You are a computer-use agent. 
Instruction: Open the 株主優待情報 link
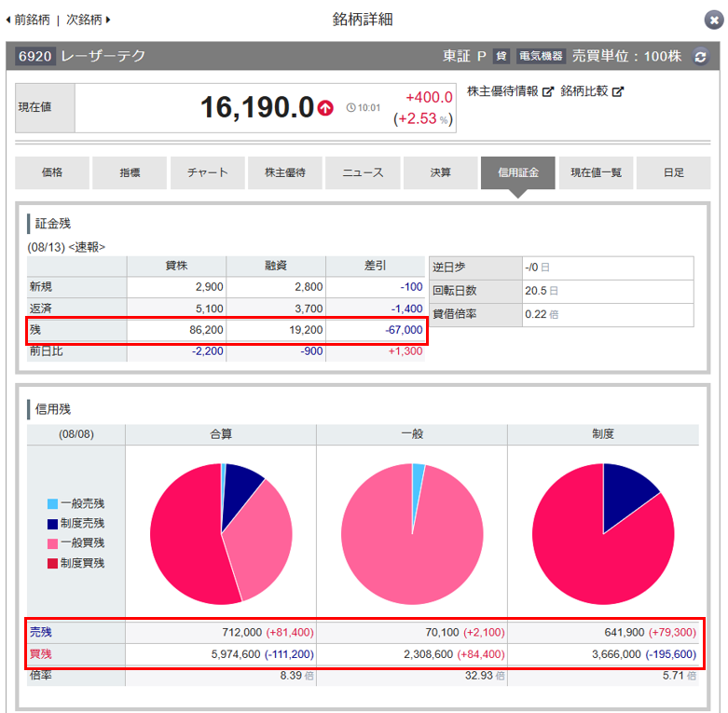click(x=502, y=92)
